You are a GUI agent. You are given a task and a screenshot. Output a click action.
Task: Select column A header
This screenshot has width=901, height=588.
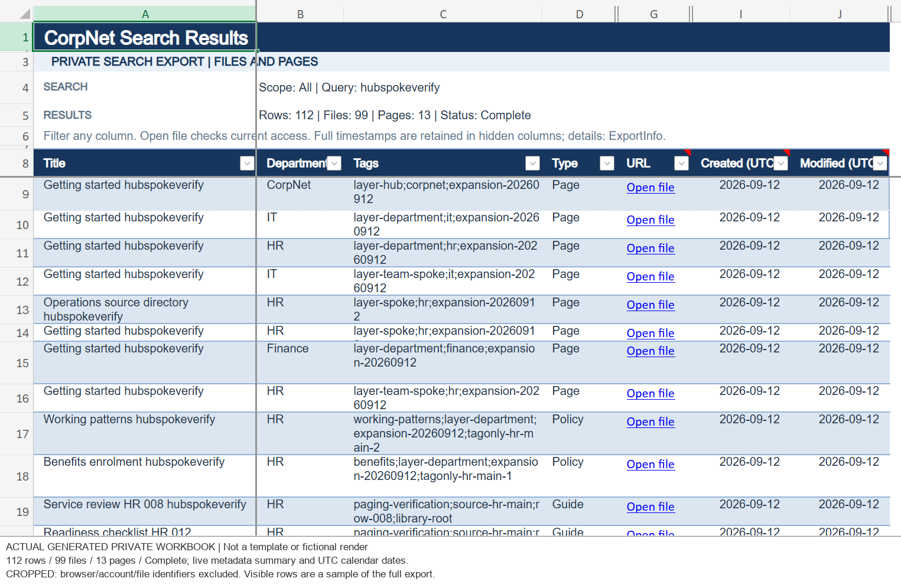pos(145,14)
